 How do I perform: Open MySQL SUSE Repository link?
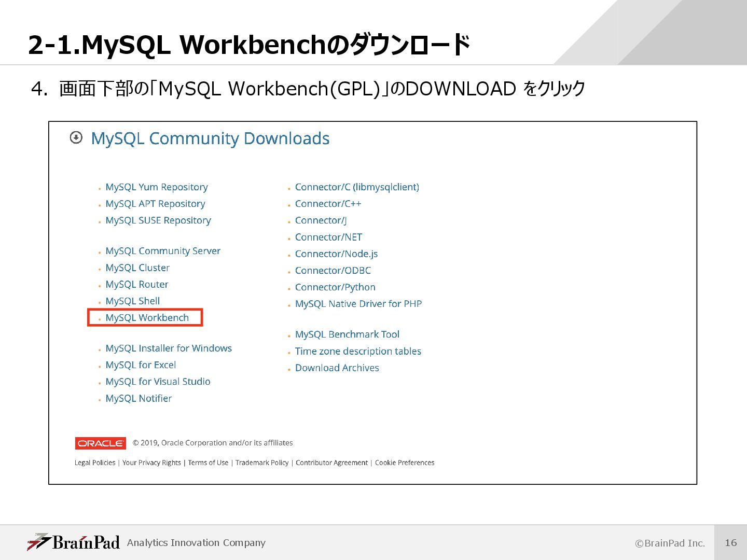coord(158,220)
